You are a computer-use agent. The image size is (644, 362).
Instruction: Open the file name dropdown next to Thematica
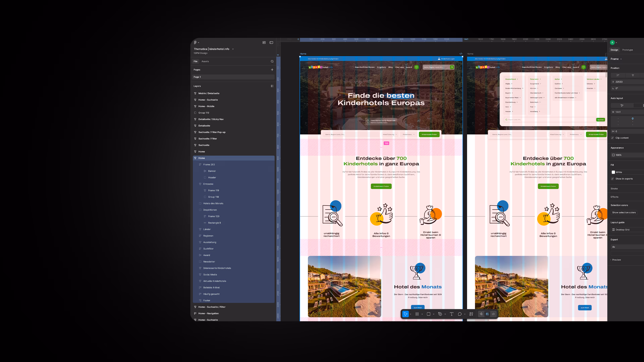tap(233, 49)
